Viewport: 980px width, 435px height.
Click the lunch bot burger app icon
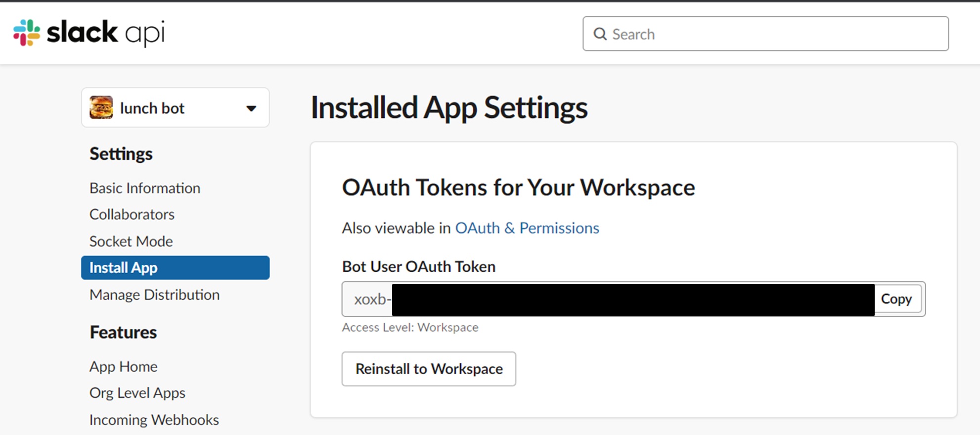(100, 107)
